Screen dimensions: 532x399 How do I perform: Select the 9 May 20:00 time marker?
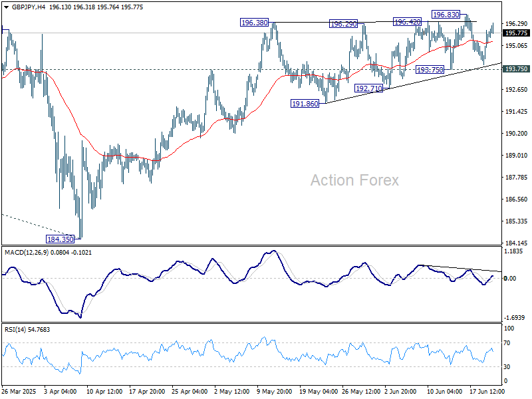tap(275, 392)
